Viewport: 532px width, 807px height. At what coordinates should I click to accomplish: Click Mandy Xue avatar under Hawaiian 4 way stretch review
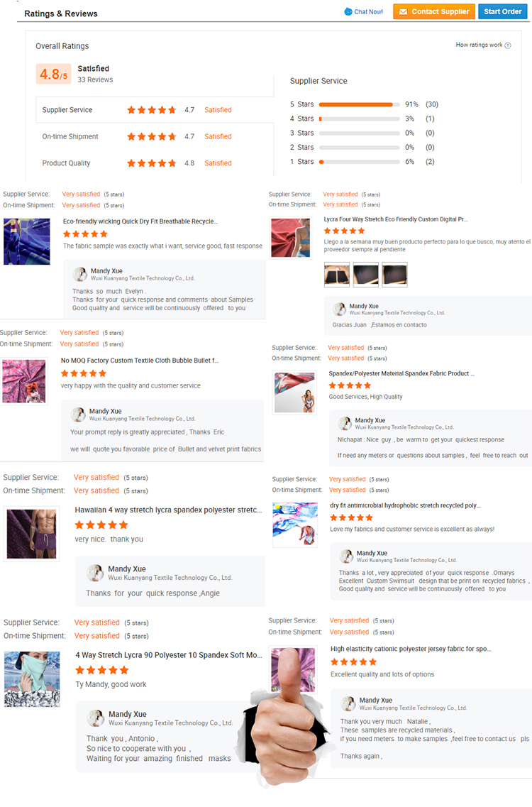point(95,573)
